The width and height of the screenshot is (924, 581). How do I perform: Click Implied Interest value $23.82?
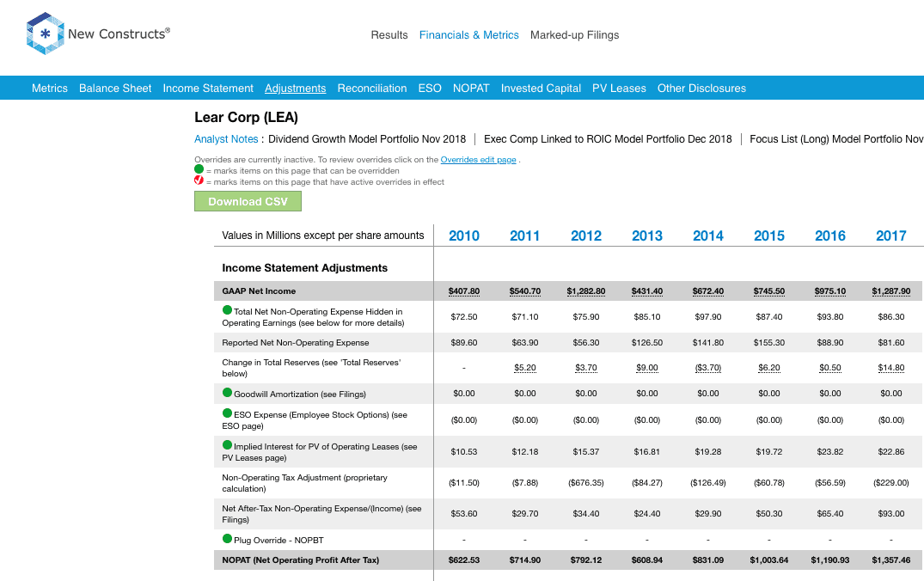tap(829, 452)
